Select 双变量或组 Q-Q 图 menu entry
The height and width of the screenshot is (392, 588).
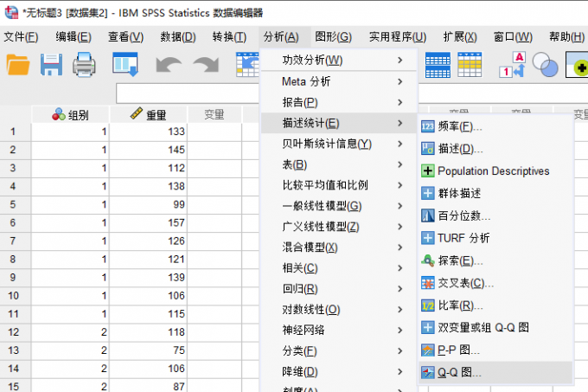(495, 327)
